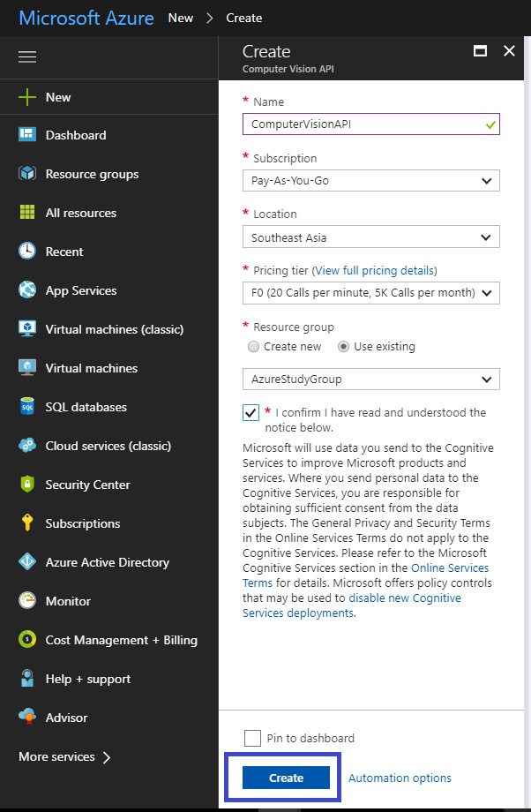Open the Automation options link

400,778
